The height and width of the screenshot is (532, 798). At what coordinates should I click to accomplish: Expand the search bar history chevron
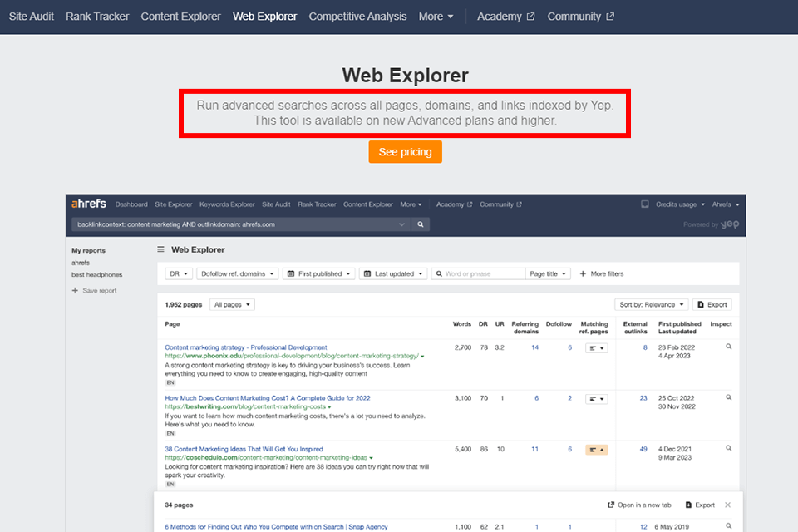tap(402, 224)
